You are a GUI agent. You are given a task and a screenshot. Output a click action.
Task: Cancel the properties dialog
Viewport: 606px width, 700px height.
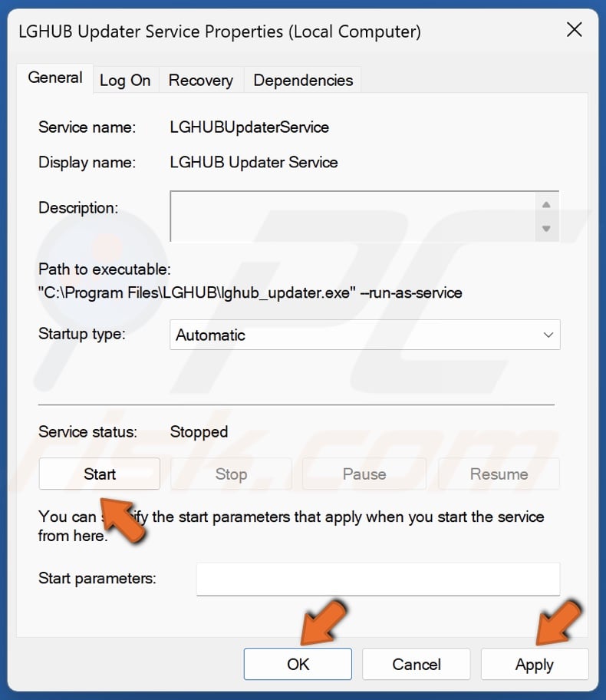(x=417, y=664)
